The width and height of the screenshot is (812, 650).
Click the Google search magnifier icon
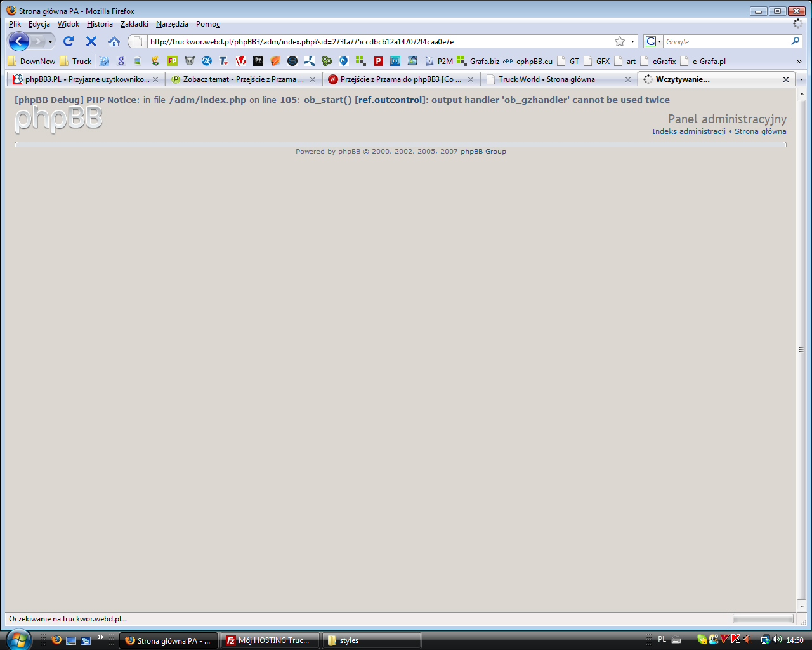point(795,41)
